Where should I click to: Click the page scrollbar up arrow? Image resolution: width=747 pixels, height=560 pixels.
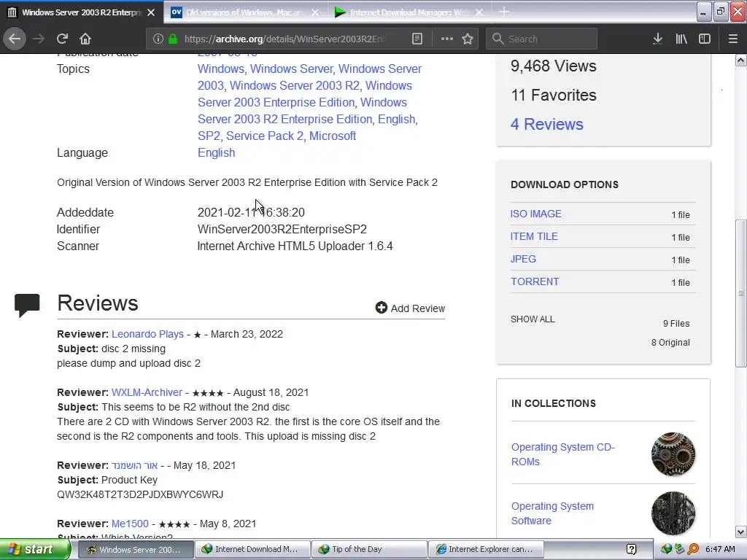(x=741, y=60)
